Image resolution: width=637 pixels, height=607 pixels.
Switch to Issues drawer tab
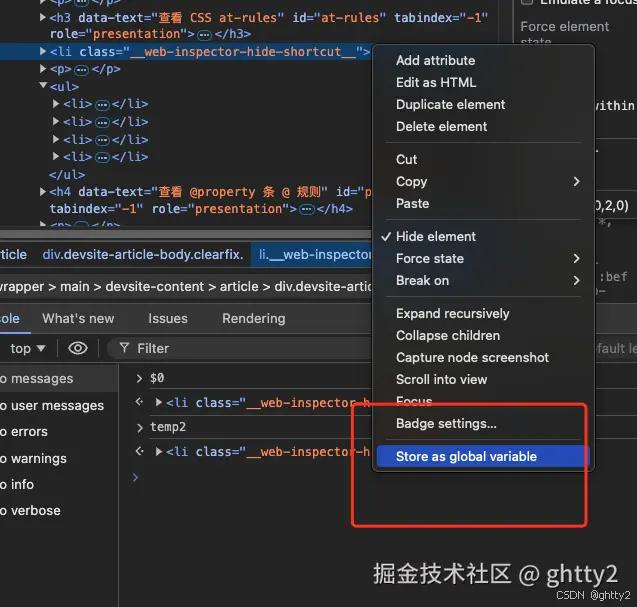[168, 319]
